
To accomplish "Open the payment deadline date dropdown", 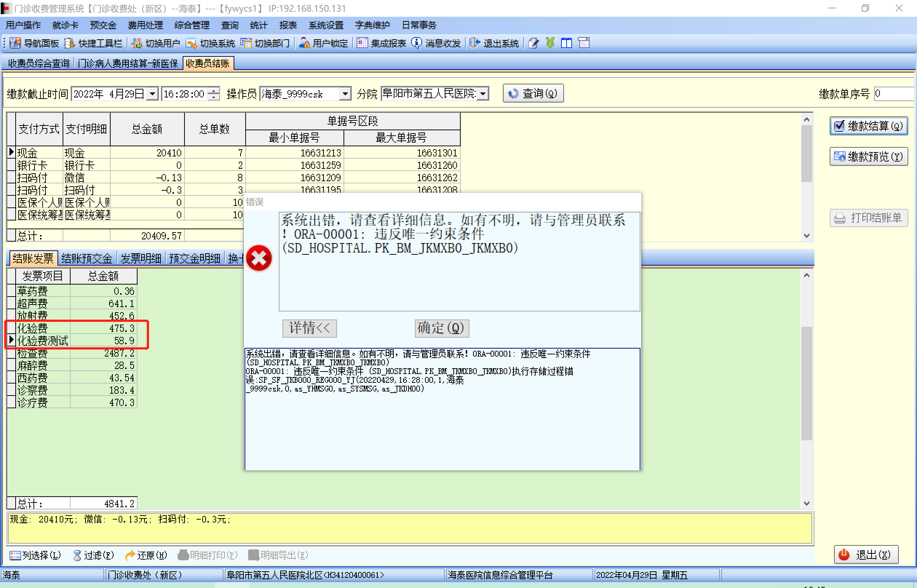I will 152,94.
